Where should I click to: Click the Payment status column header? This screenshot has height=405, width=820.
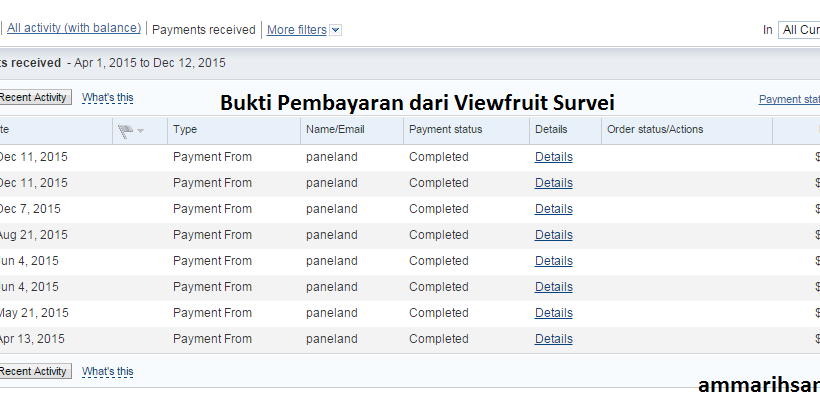point(445,130)
